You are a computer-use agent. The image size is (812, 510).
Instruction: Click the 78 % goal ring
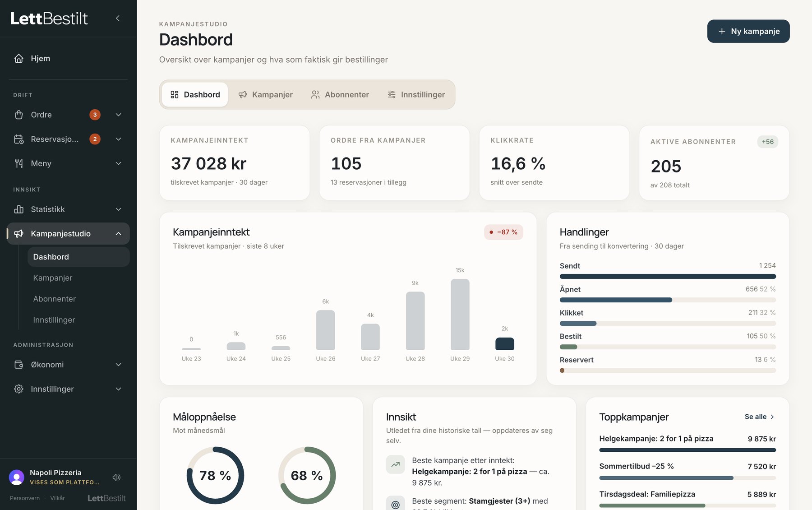point(215,475)
